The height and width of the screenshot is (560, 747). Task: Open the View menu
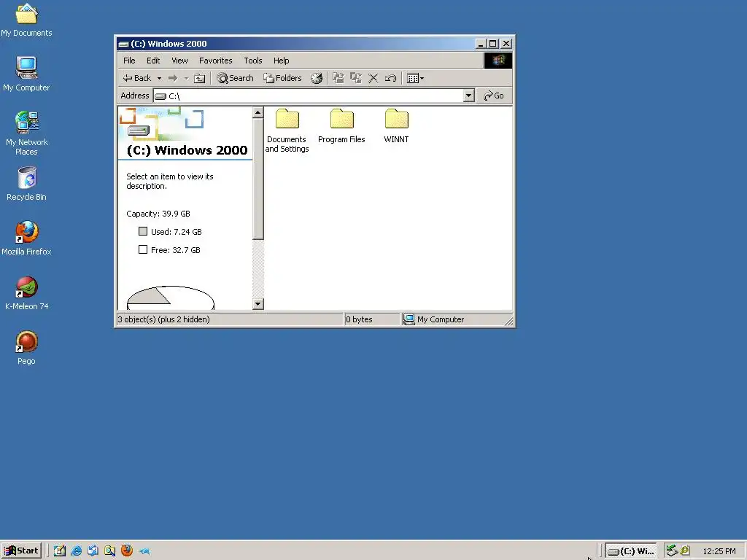click(179, 61)
